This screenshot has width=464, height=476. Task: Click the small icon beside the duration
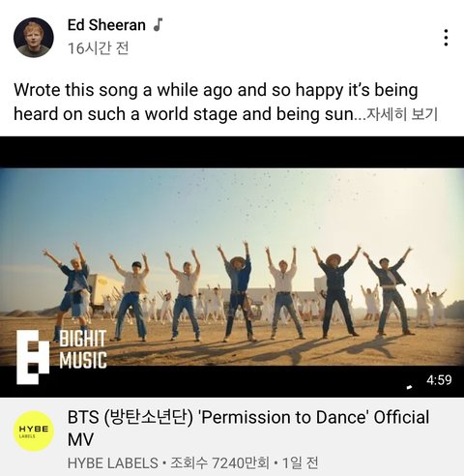410,386
